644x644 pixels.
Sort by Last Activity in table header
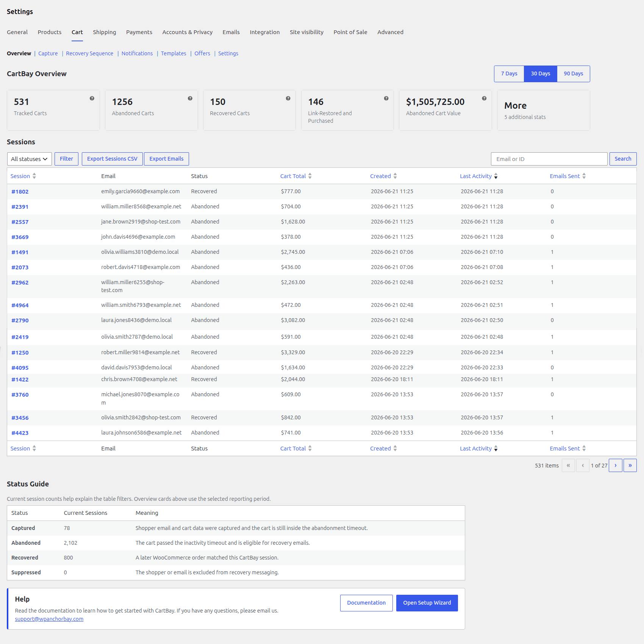(x=479, y=176)
